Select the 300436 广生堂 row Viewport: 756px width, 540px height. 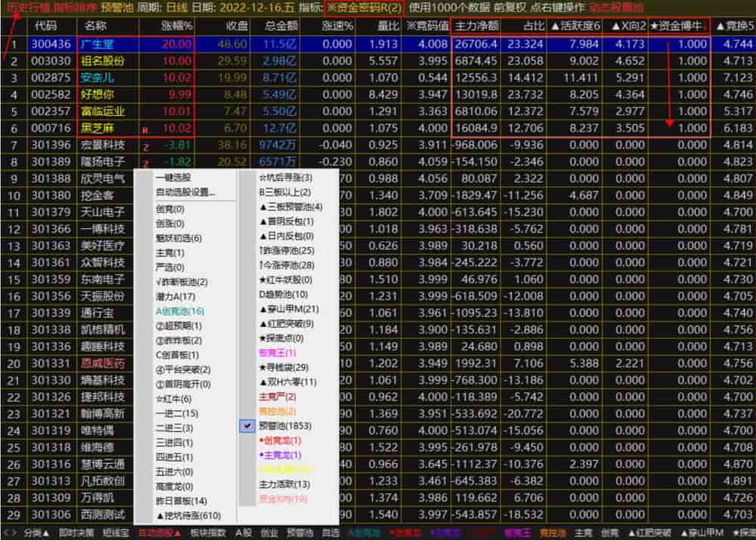point(378,45)
